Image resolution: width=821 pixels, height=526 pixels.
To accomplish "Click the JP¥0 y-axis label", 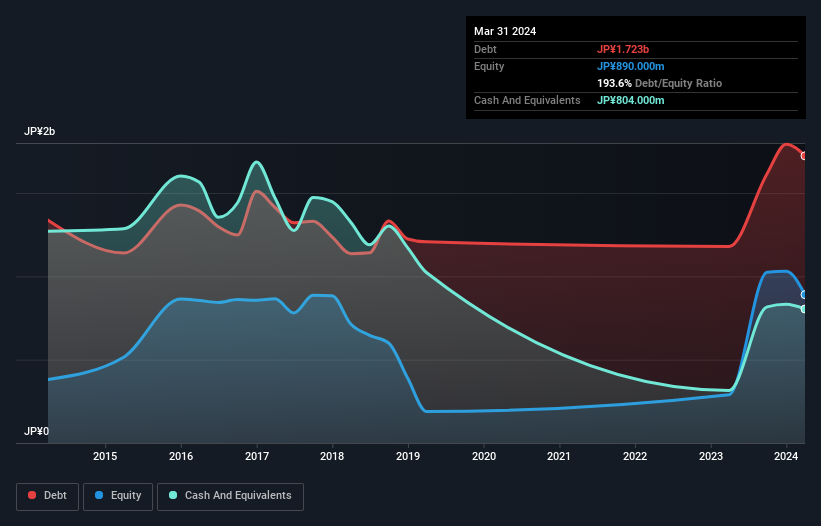I will (36, 431).
